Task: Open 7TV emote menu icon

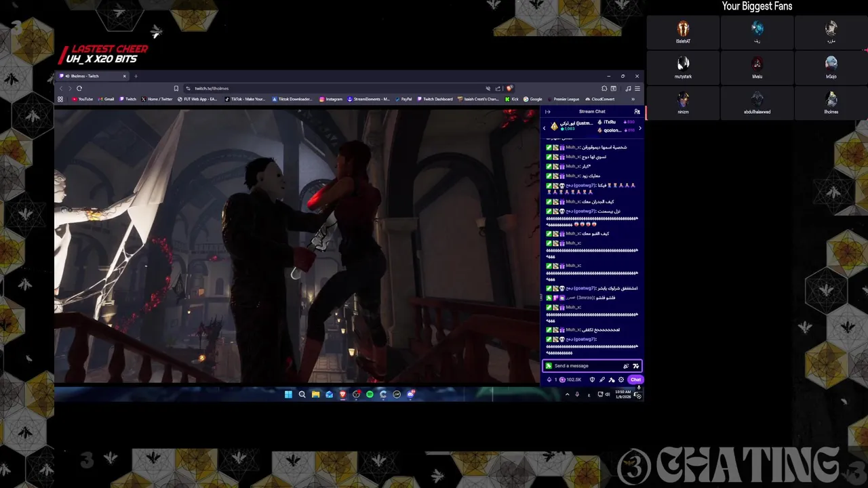Action: point(636,366)
